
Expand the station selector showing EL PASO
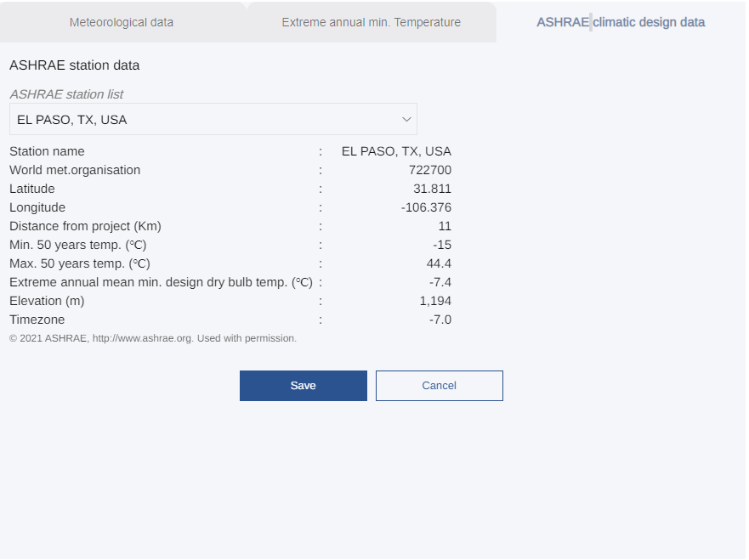[x=213, y=119]
